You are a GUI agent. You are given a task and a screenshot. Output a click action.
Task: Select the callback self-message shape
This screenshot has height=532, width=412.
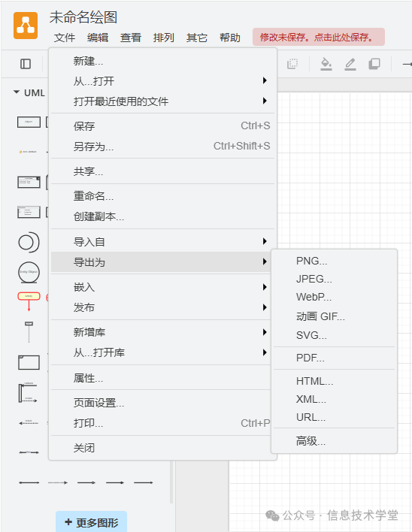pos(28,392)
